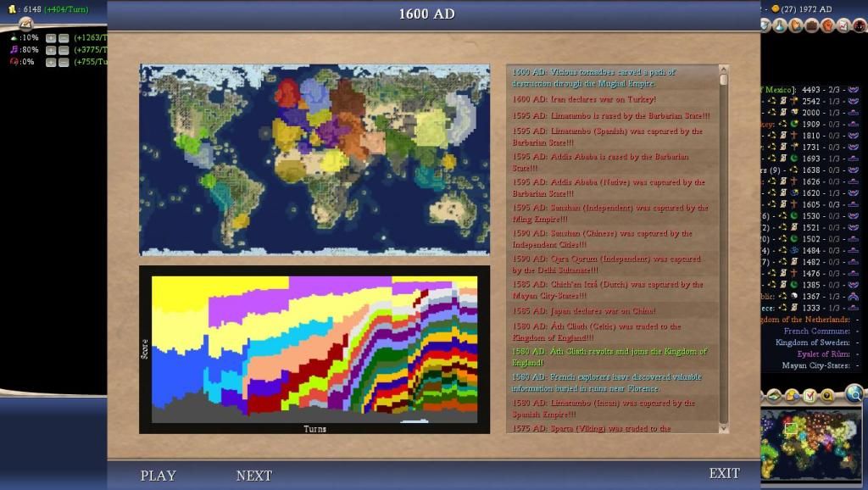Click 'Kingdom of Sweden' in the scoreboard
This screenshot has height=490, width=868.
(x=812, y=342)
